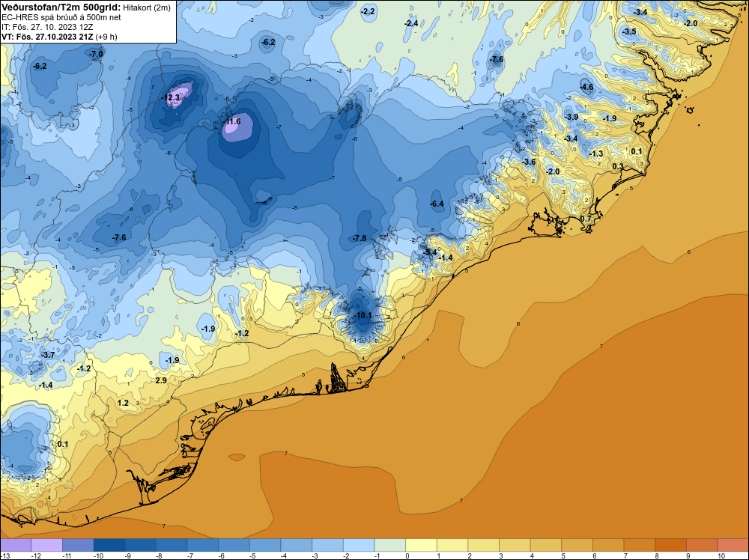Select pale yellow legend swatch between 0 and 1
The height and width of the screenshot is (560, 749).
coord(421,545)
